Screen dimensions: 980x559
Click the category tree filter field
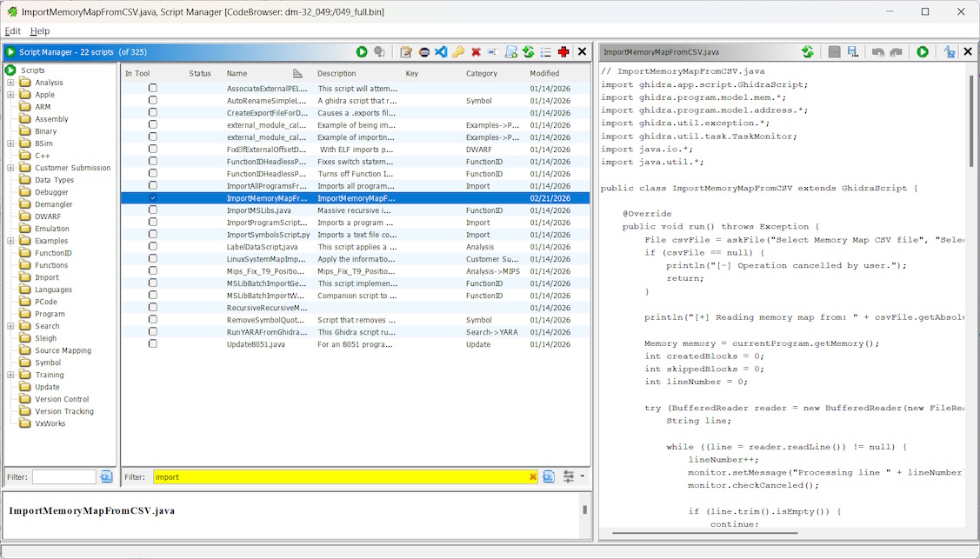(63, 477)
